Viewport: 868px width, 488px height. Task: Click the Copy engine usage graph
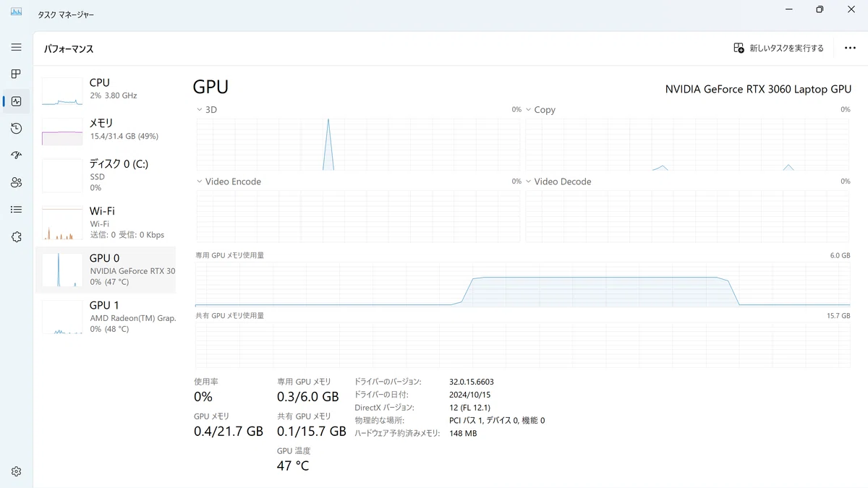click(x=687, y=144)
